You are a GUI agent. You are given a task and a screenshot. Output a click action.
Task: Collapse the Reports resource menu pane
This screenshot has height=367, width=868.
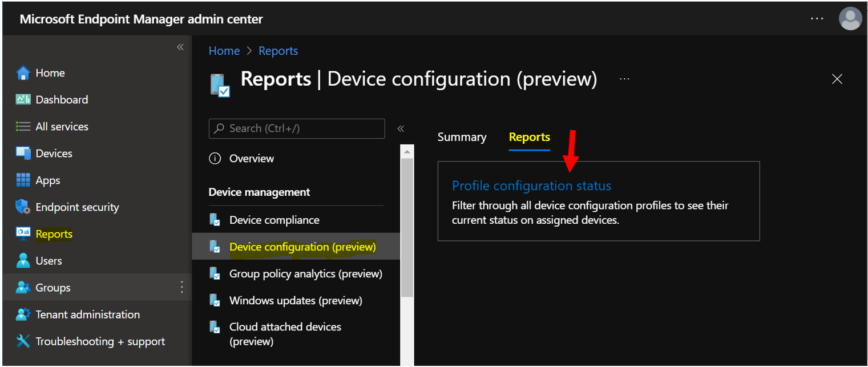click(401, 128)
